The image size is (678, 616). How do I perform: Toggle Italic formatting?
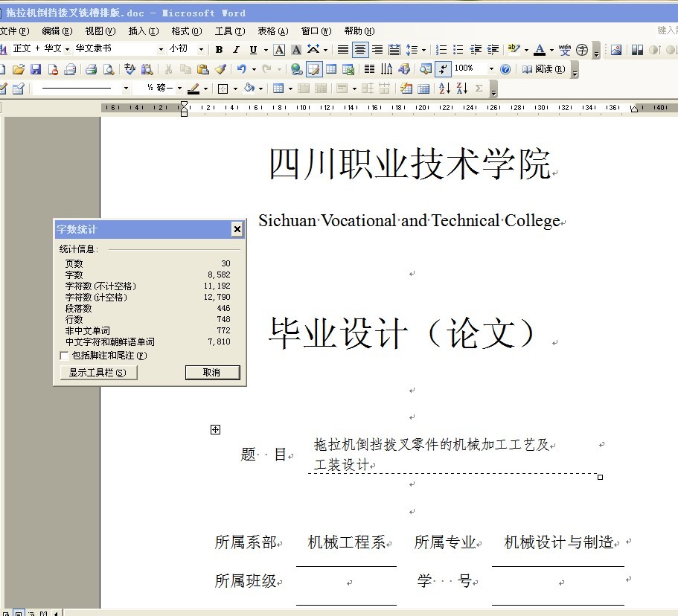coord(236,50)
